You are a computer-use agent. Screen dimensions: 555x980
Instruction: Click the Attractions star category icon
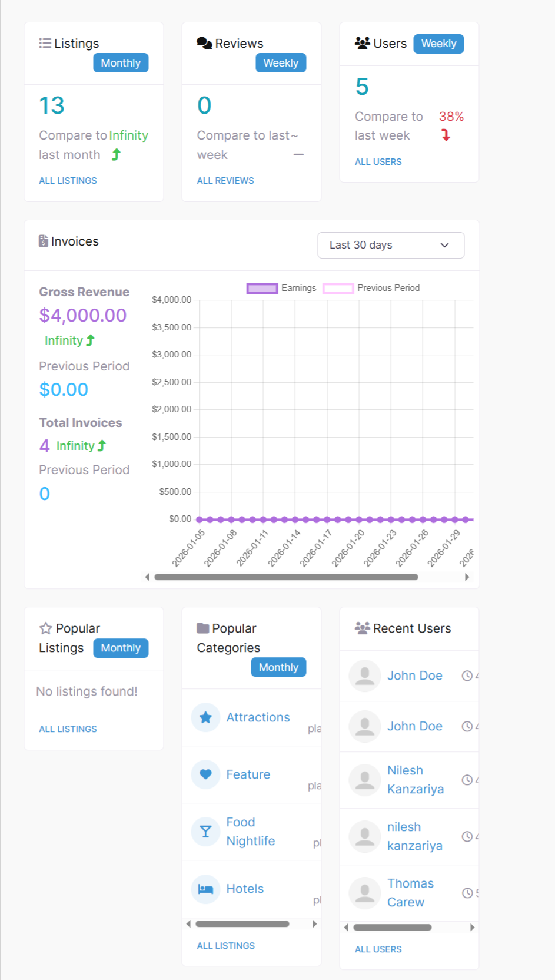click(x=205, y=717)
